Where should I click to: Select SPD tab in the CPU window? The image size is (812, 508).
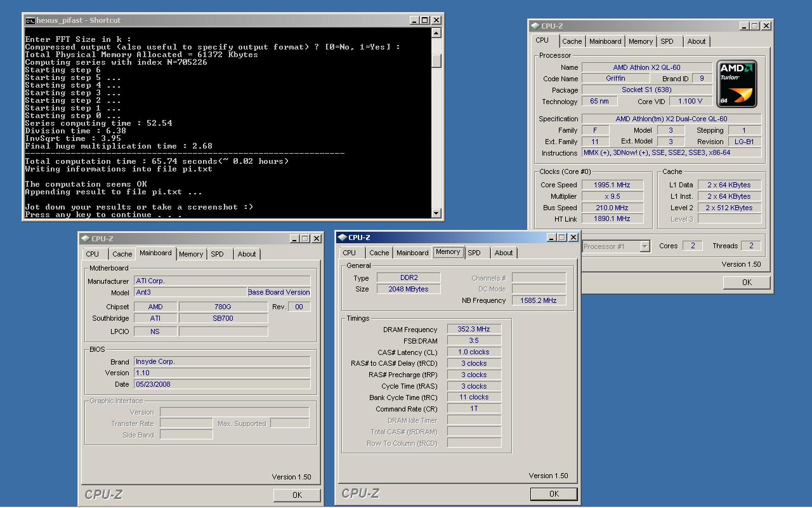[667, 41]
